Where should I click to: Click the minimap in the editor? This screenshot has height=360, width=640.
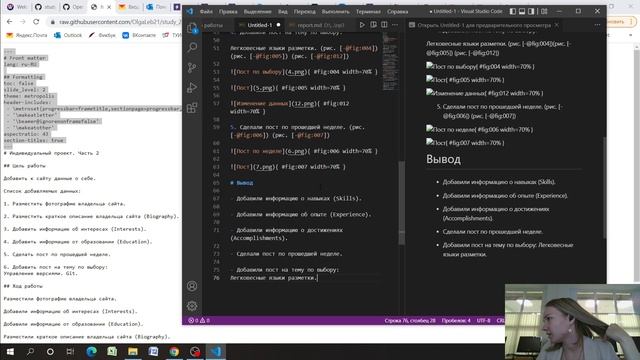pos(390,61)
